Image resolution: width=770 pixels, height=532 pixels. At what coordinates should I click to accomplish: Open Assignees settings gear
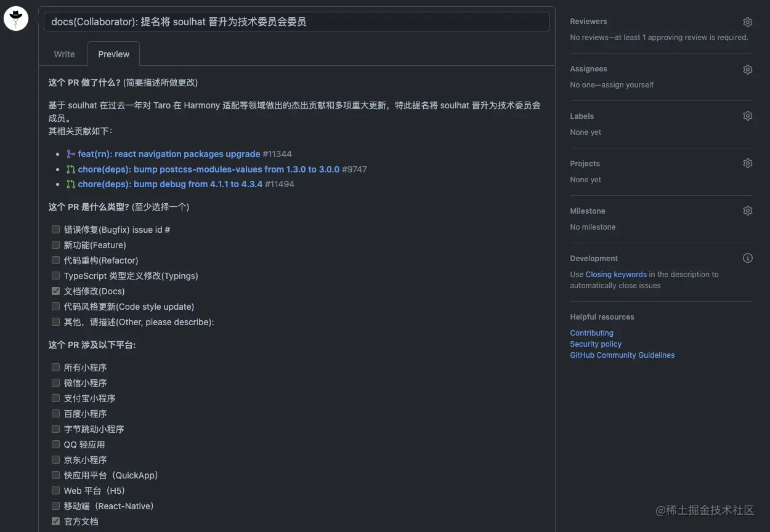747,70
